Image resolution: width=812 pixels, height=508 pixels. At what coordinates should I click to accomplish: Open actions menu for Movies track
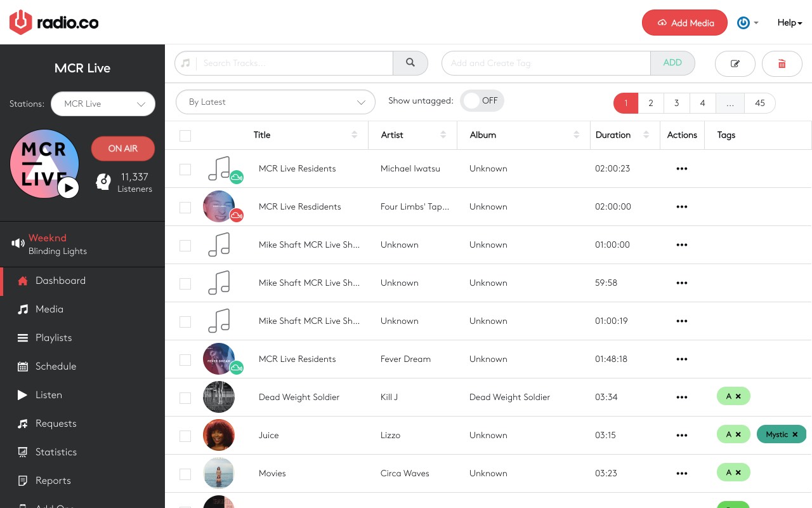tap(682, 474)
